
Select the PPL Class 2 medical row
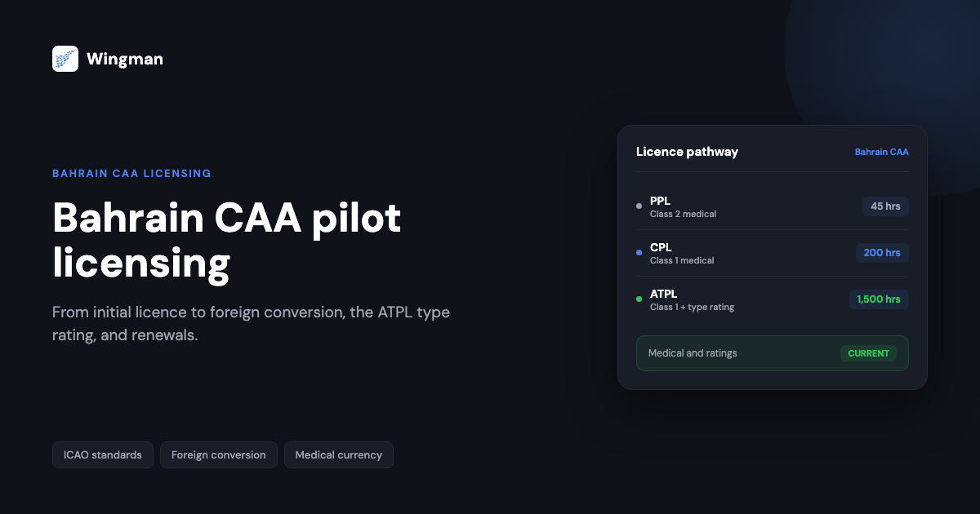(x=773, y=206)
